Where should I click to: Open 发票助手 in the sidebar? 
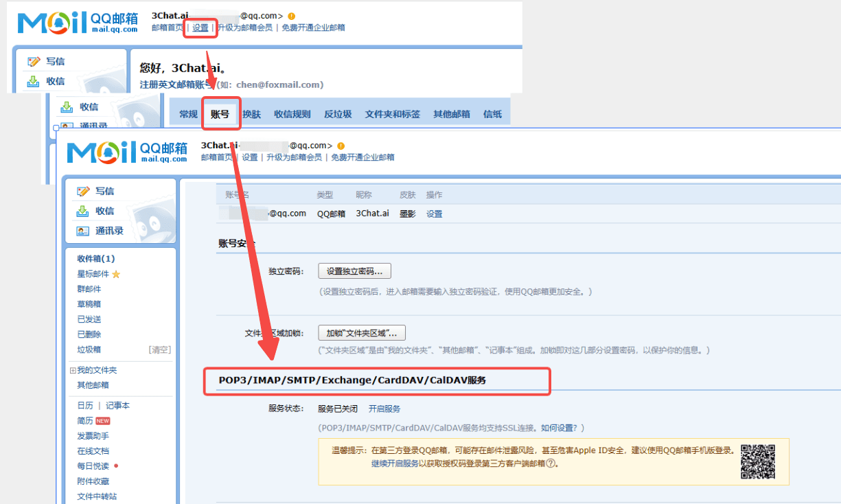93,436
